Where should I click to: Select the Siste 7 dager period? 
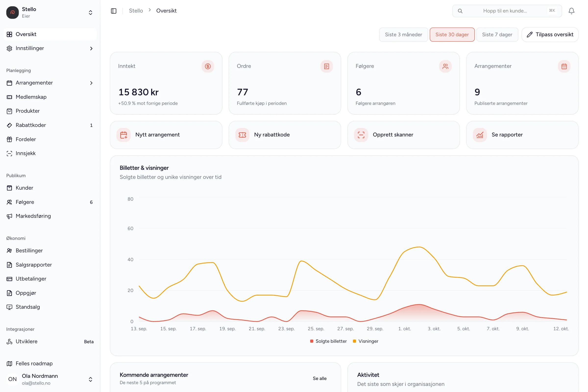(x=497, y=35)
